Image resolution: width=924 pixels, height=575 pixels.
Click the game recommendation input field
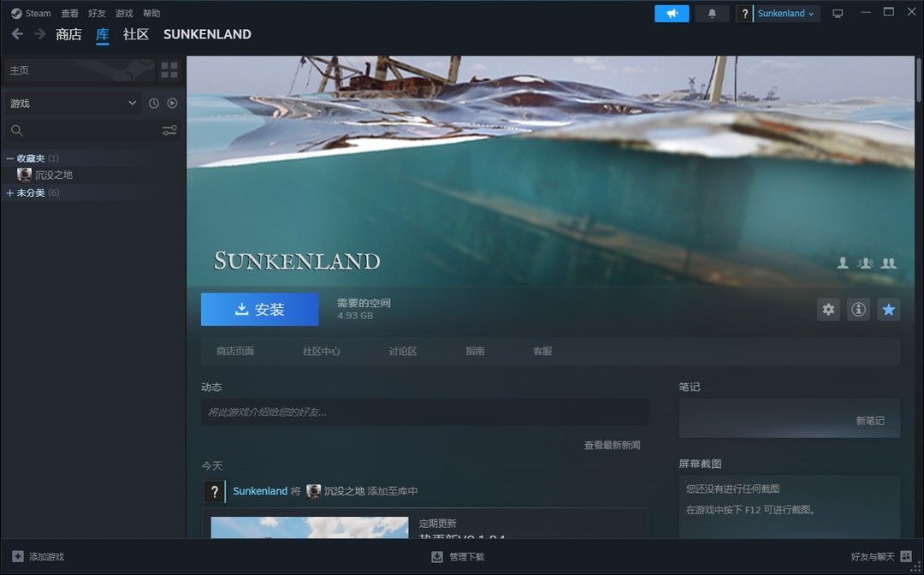pyautogui.click(x=425, y=412)
